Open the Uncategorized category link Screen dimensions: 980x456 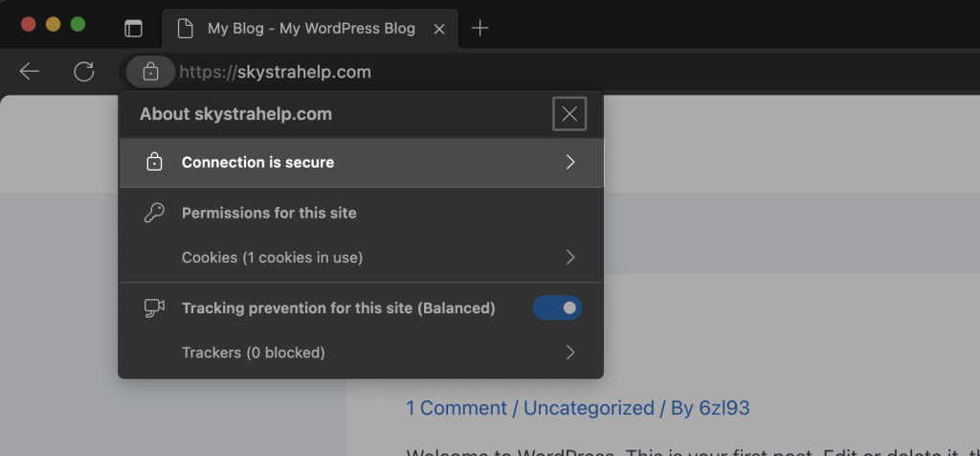tap(588, 408)
